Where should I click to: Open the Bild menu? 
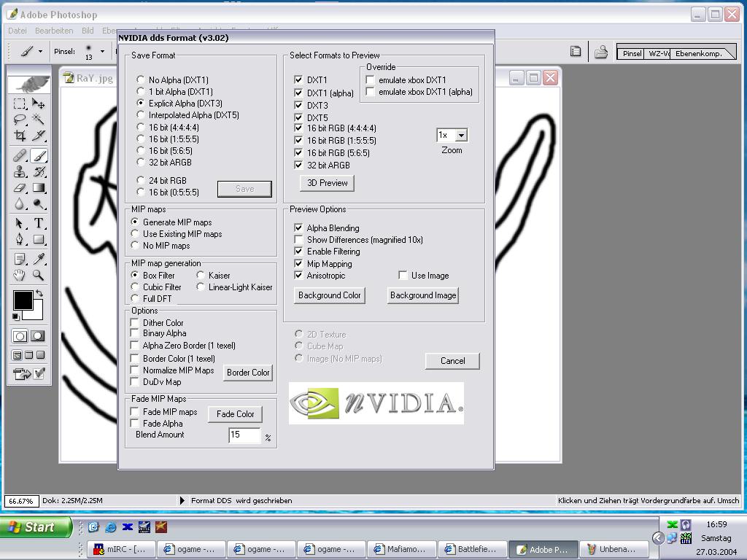(x=88, y=31)
